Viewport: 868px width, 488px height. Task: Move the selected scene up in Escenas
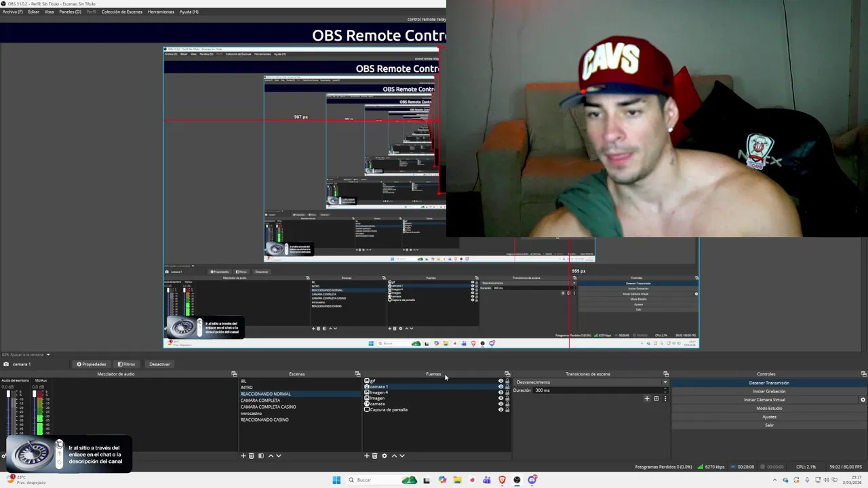tap(271, 455)
